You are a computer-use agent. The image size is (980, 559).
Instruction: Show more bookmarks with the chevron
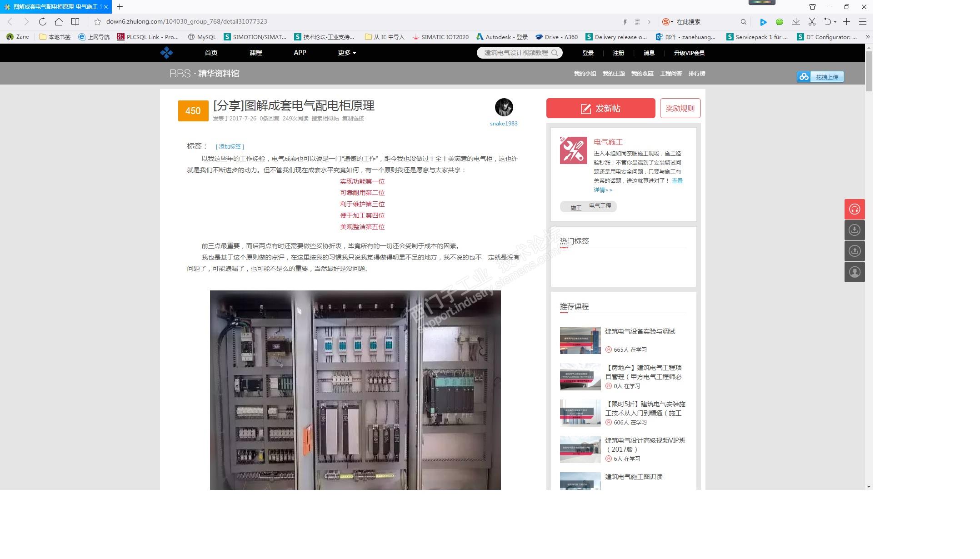[867, 37]
